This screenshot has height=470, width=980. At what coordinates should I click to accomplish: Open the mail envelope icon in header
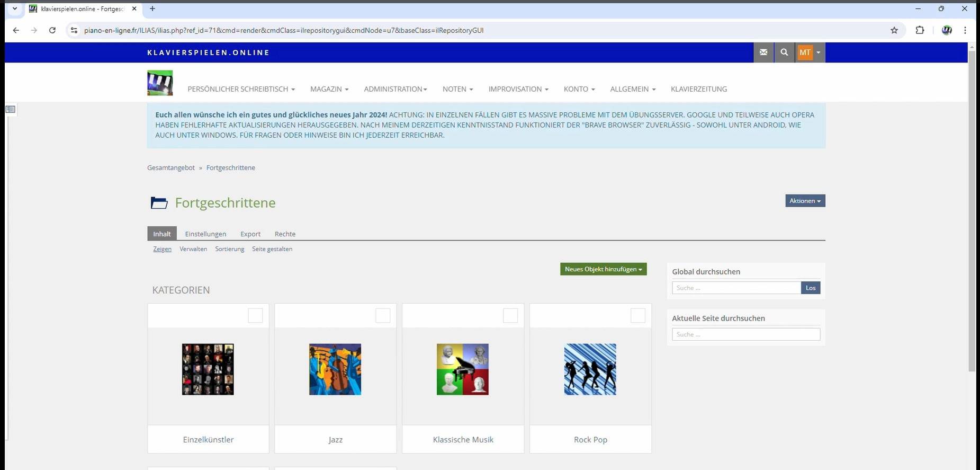[763, 52]
